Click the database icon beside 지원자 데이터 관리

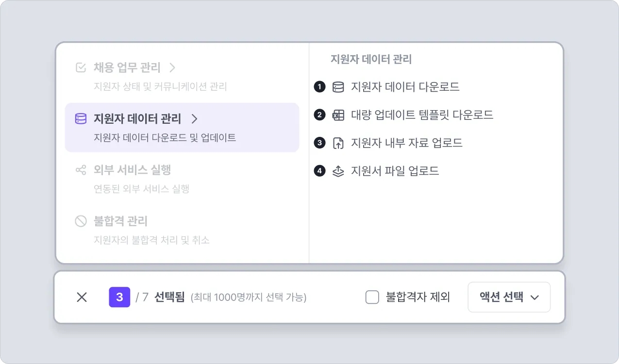(x=81, y=119)
